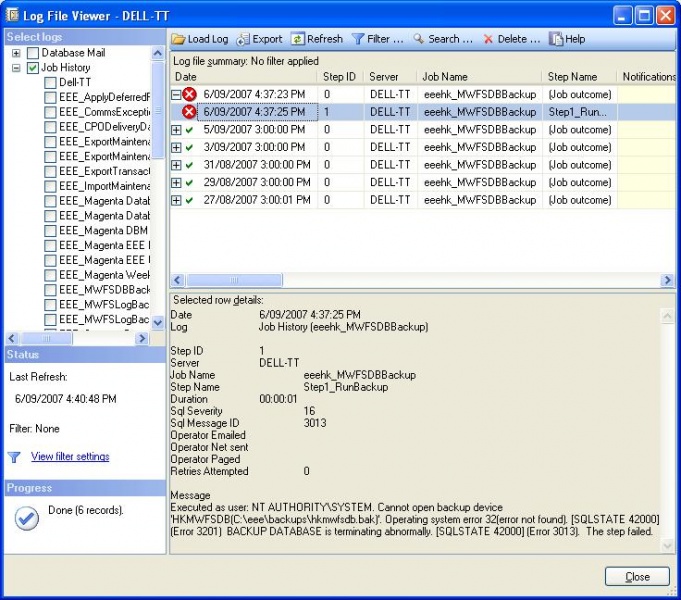681x600 pixels.
Task: Click the log tree scroll-up arrow
Action: click(x=158, y=53)
